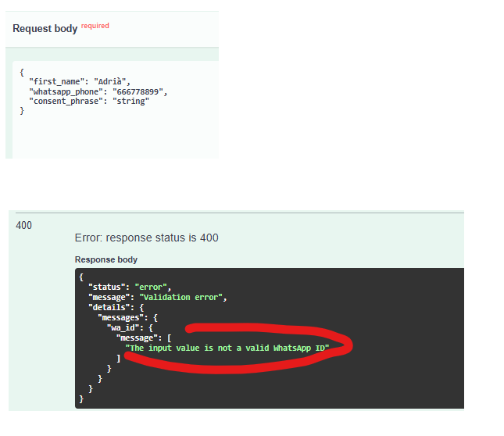Click the "details": { line
504x436 pixels.
click(x=116, y=308)
